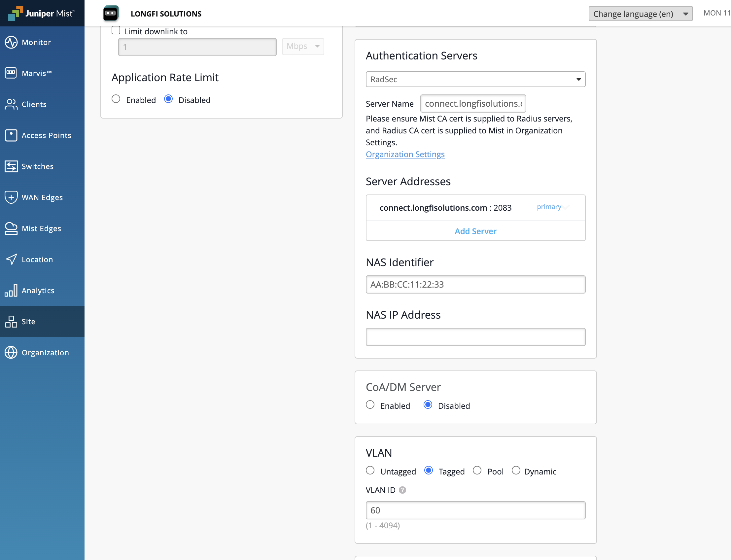The width and height of the screenshot is (731, 560).
Task: Enable Application Rate Limit
Action: [116, 99]
